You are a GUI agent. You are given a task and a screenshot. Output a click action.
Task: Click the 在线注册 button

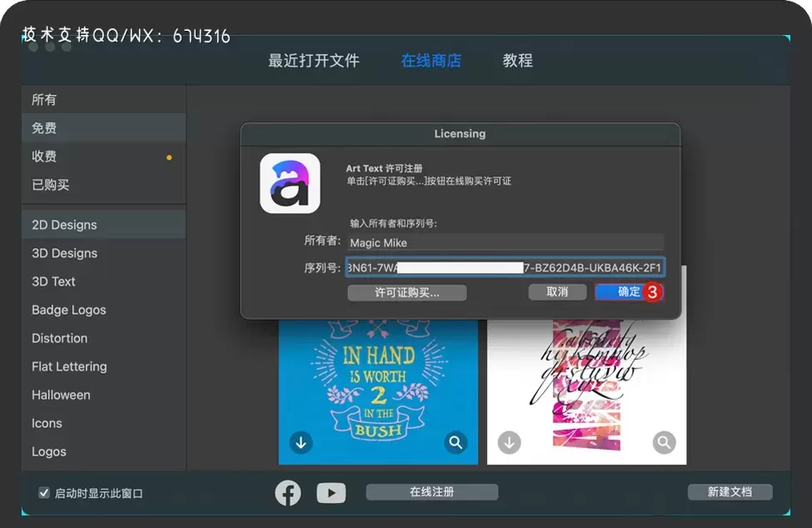click(x=431, y=491)
